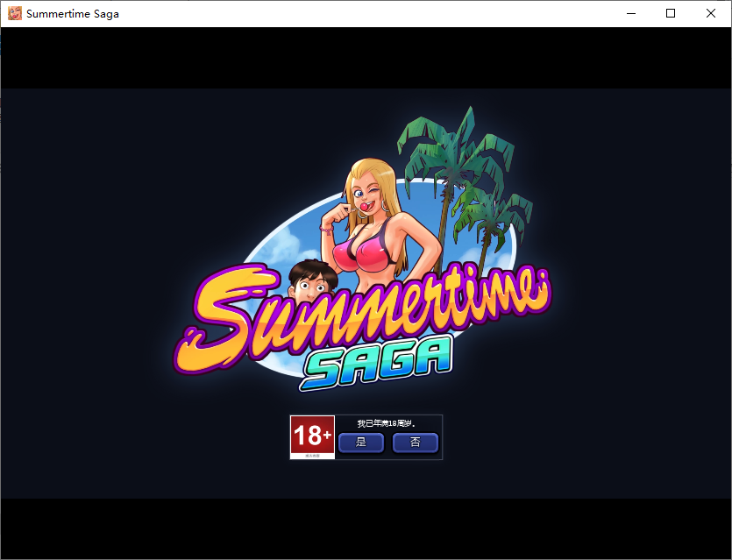Close the Summertime Saga window

[711, 13]
